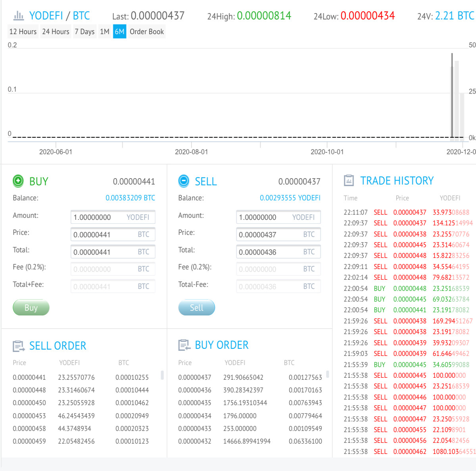This screenshot has width=476, height=471.
Task: Switch chart to 12 Hours
Action: click(23, 32)
